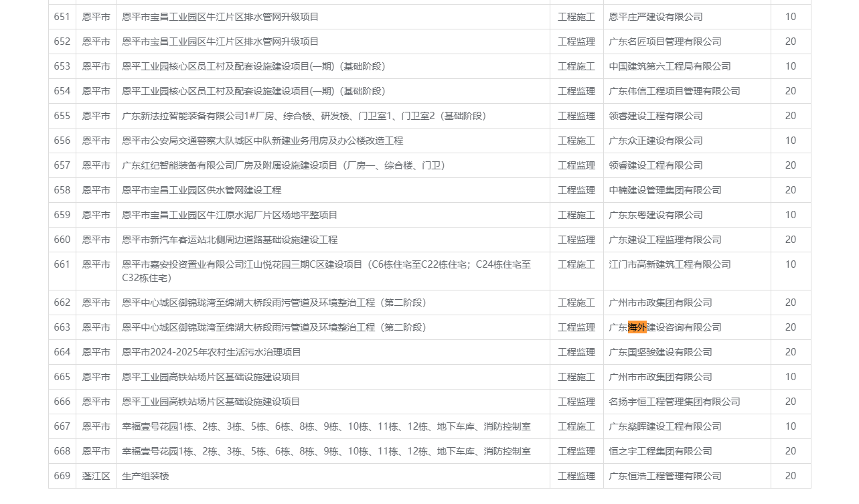Image resolution: width=859 pixels, height=504 pixels.
Task: Select project 恩平市新汽车客运站北侧周边道路基础设施建设工程
Action: [x=230, y=240]
